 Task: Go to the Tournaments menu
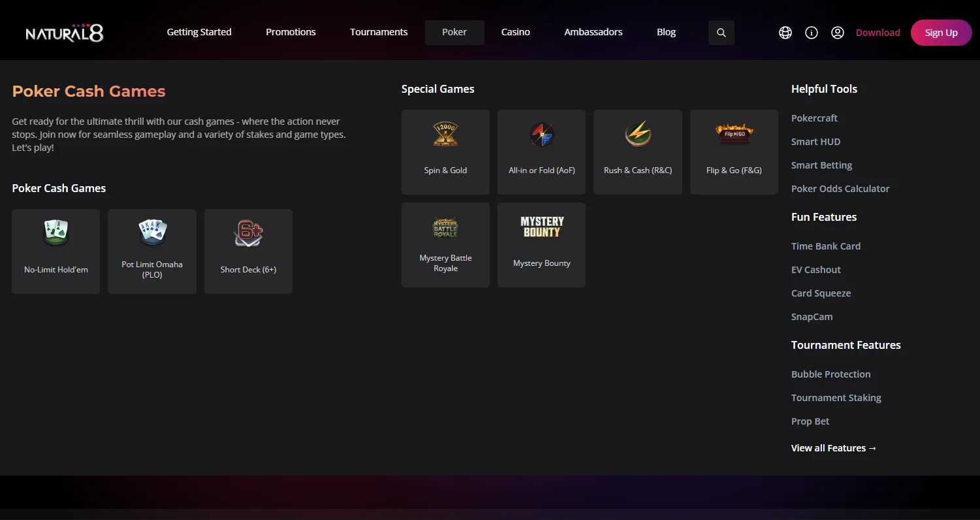(379, 32)
